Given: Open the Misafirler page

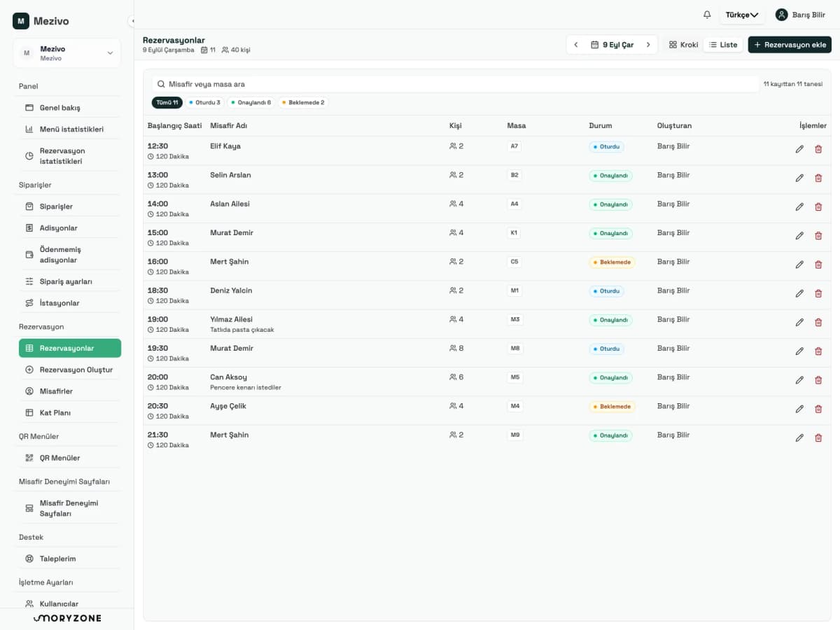Looking at the screenshot, I should point(69,391).
